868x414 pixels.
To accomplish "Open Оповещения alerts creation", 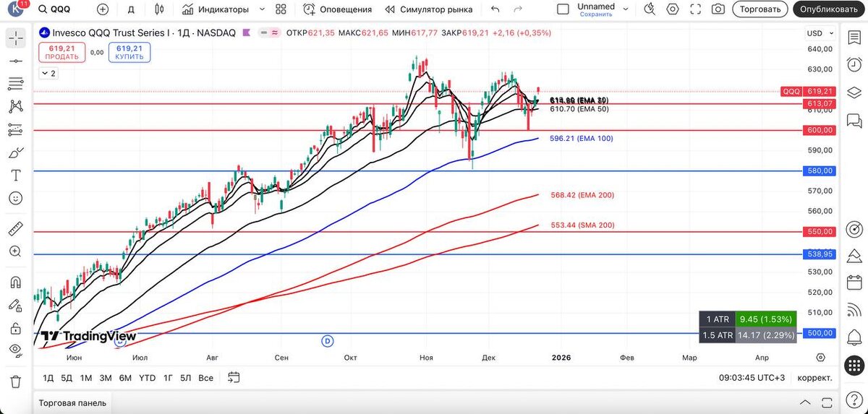I will click(338, 9).
